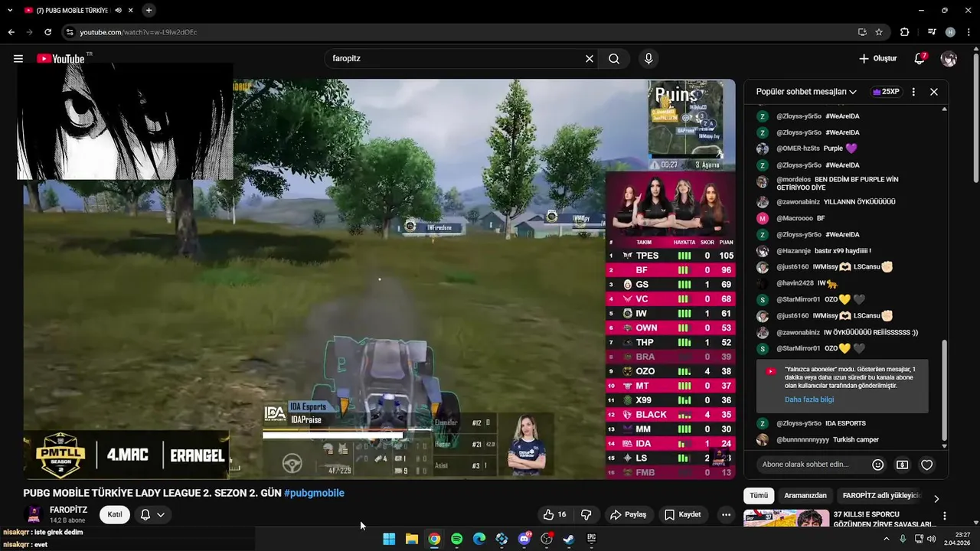Open YouTube notifications bell

click(x=920, y=59)
